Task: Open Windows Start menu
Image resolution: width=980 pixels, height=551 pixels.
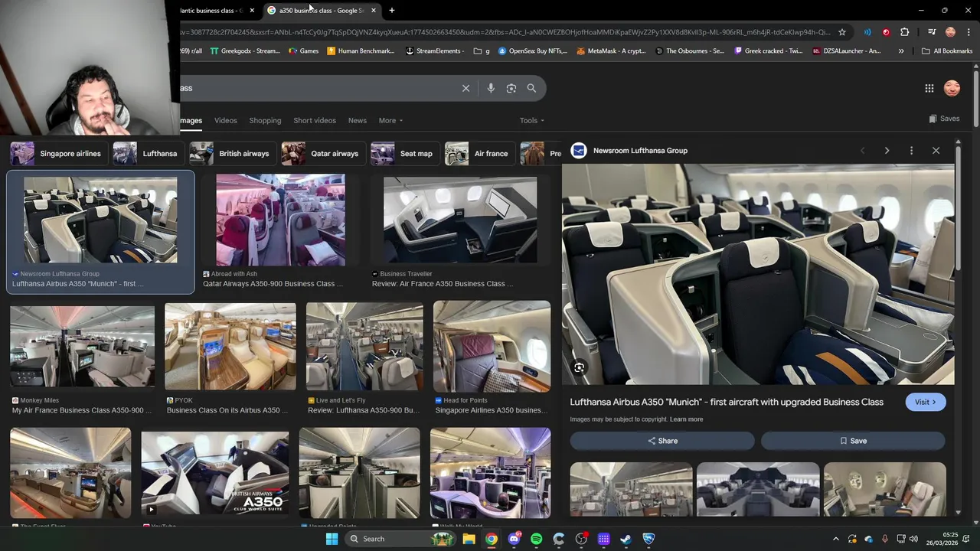Action: coord(332,539)
